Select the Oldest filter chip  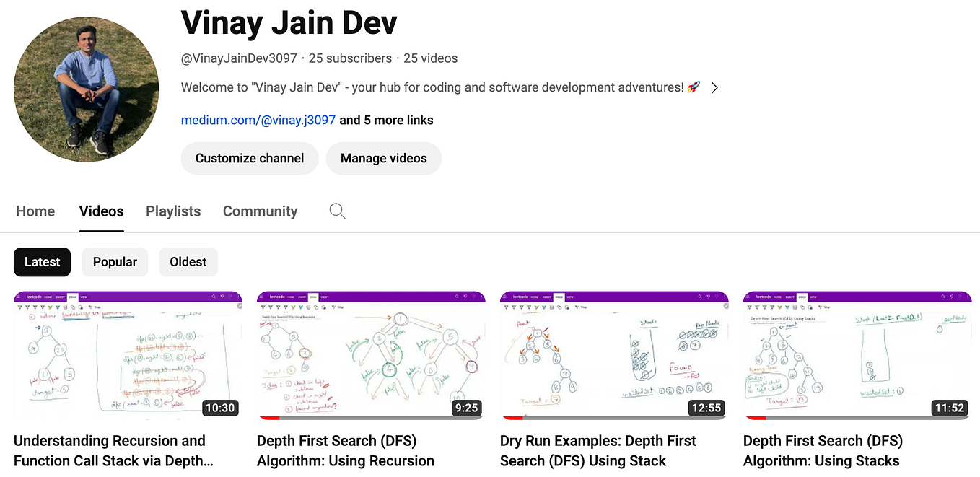pos(188,262)
